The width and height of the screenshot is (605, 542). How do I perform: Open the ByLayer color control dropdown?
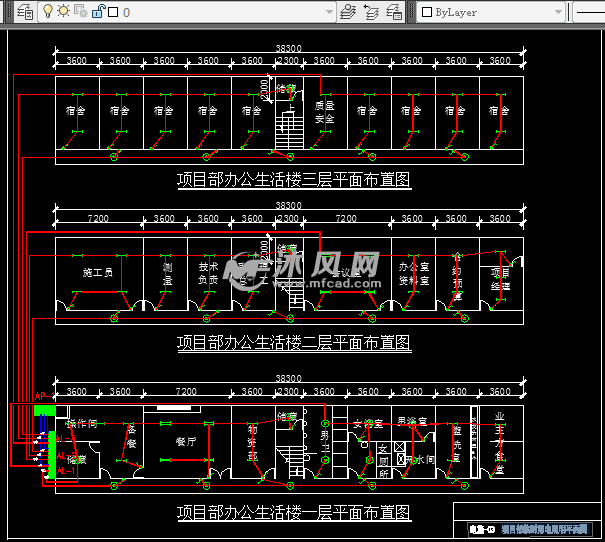(x=558, y=12)
